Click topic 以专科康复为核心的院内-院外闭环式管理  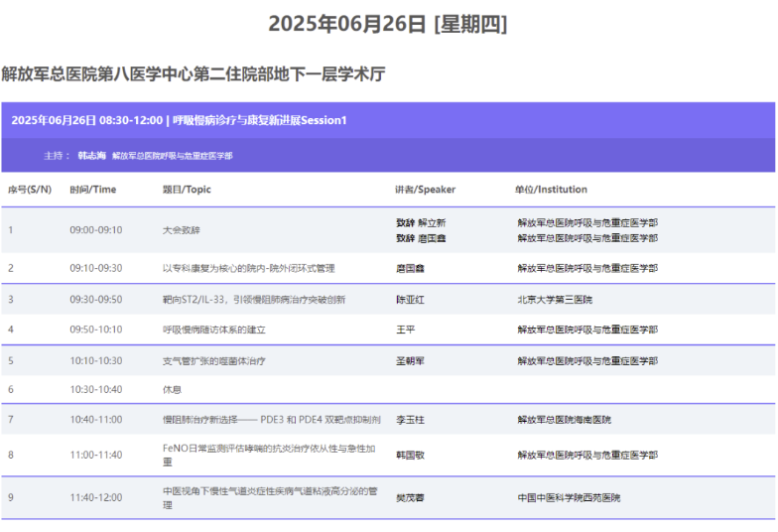[248, 268]
